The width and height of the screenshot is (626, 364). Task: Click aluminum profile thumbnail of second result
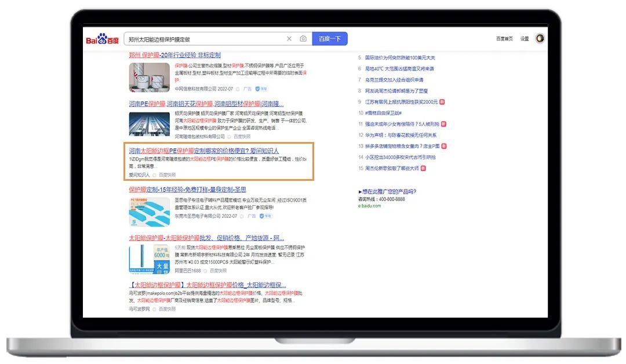tap(150, 125)
